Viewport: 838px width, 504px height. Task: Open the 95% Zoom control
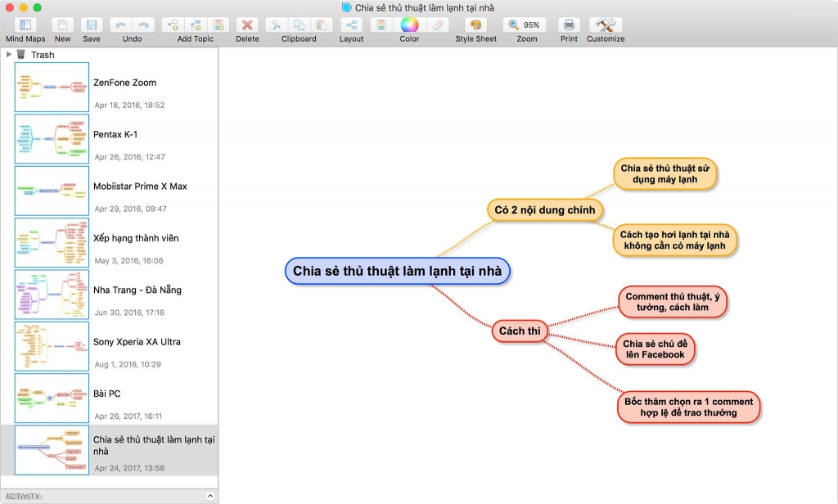tap(525, 25)
